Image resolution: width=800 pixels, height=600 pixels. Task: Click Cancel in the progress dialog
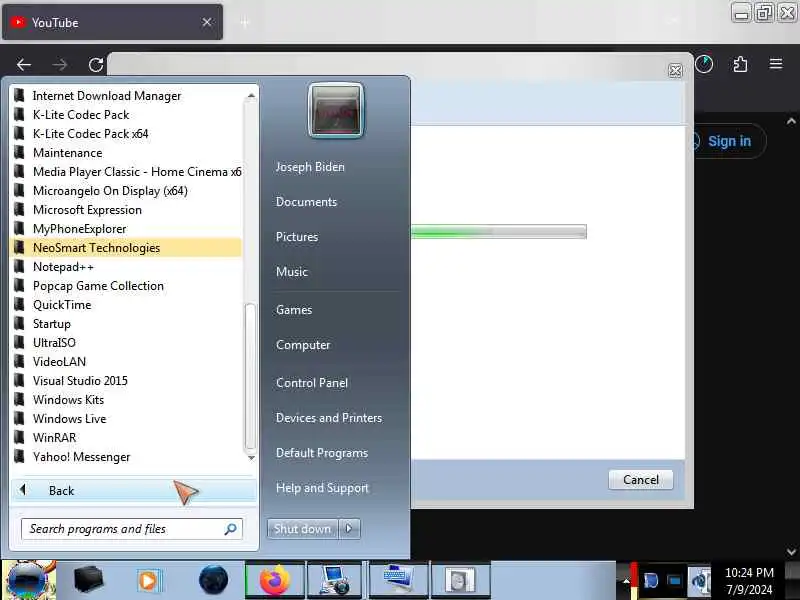point(641,480)
